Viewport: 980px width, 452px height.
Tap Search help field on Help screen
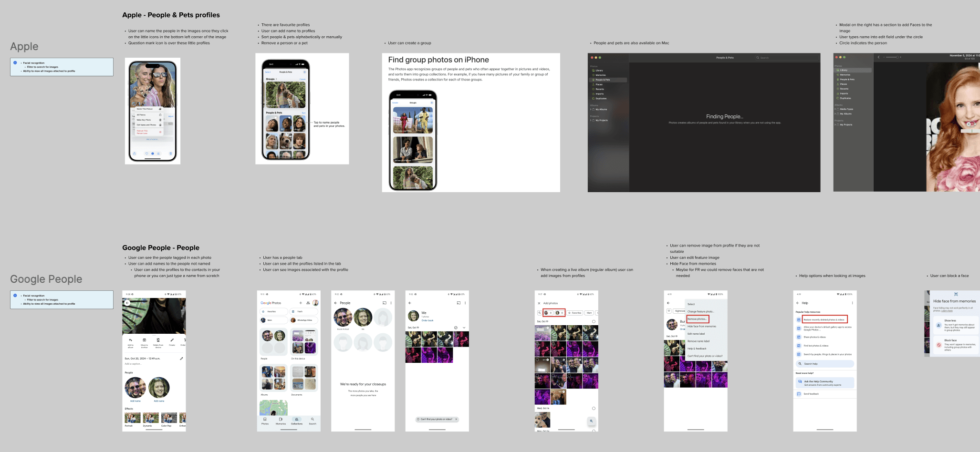point(825,364)
